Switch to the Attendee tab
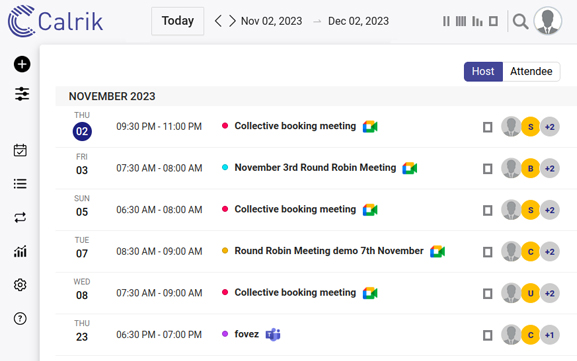This screenshot has height=361, width=577. pos(531,71)
